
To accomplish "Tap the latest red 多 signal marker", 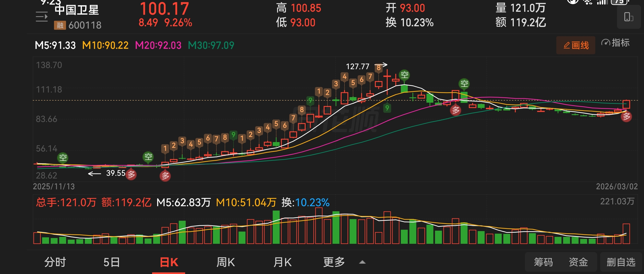I will (626, 116).
